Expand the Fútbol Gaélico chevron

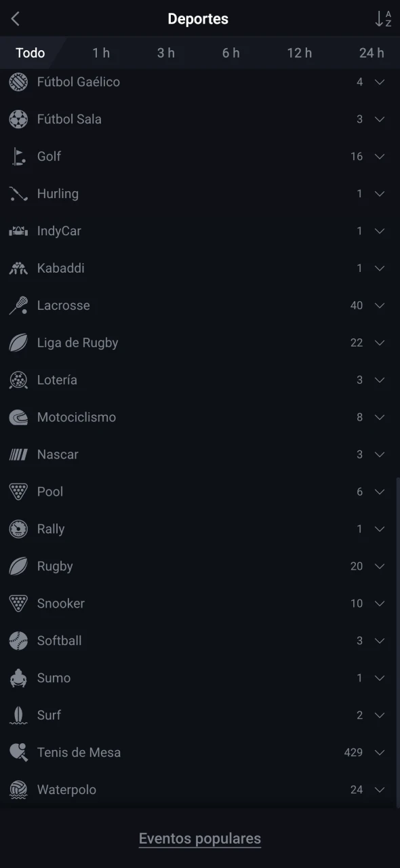380,82
